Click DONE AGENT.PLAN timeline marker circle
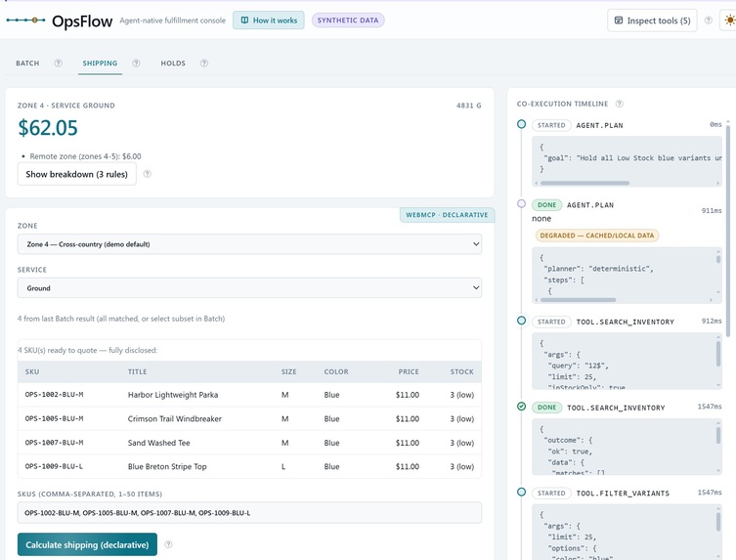The height and width of the screenshot is (560, 736). point(522,203)
